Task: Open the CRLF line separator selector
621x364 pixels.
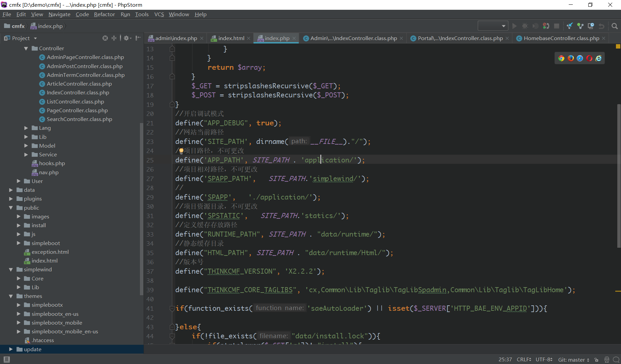Action: point(524,360)
